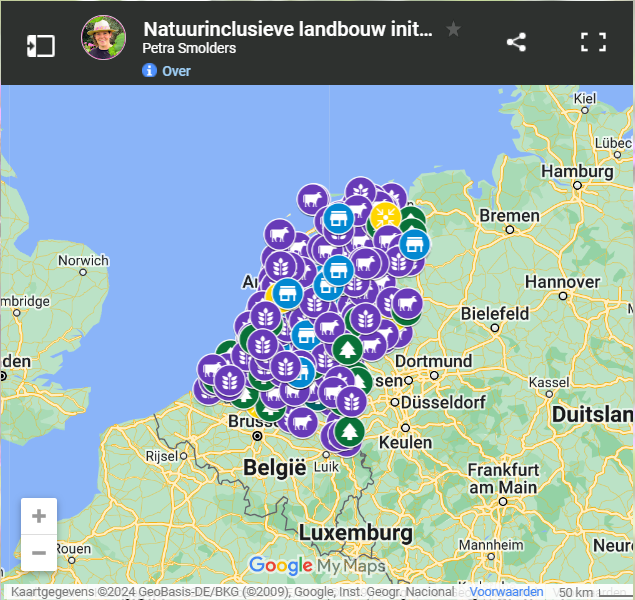
Task: Open the Voorwaarden terms link
Action: (x=506, y=592)
